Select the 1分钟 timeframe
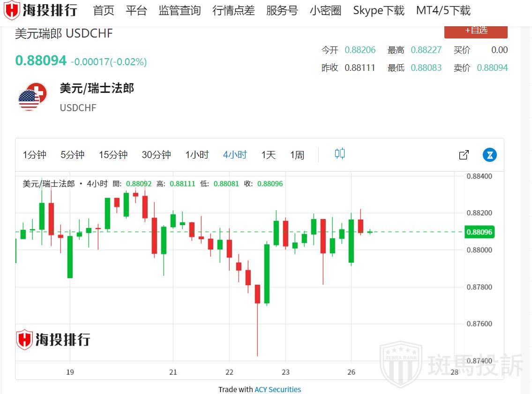Screen dimensions: 532x394 point(35,155)
